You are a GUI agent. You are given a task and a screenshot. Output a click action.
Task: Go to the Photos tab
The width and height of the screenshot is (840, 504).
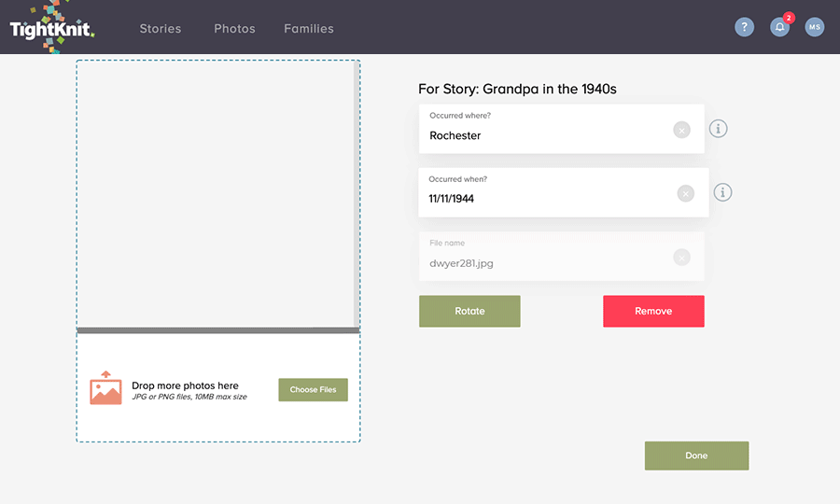pos(234,29)
